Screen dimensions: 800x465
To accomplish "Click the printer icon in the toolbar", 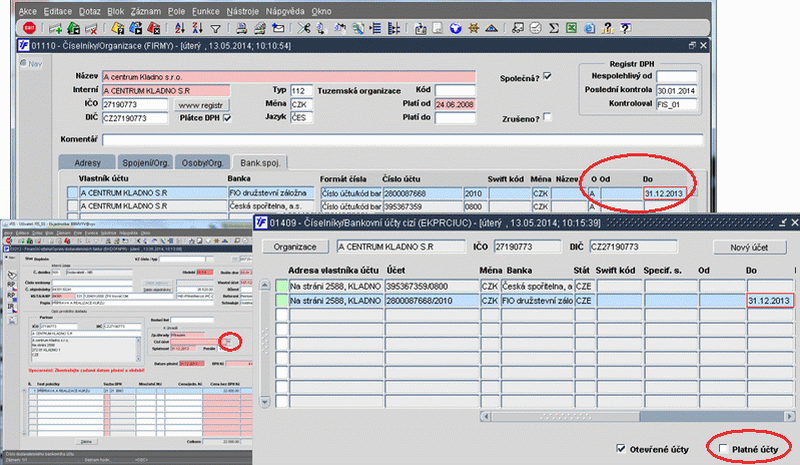I will (242, 29).
